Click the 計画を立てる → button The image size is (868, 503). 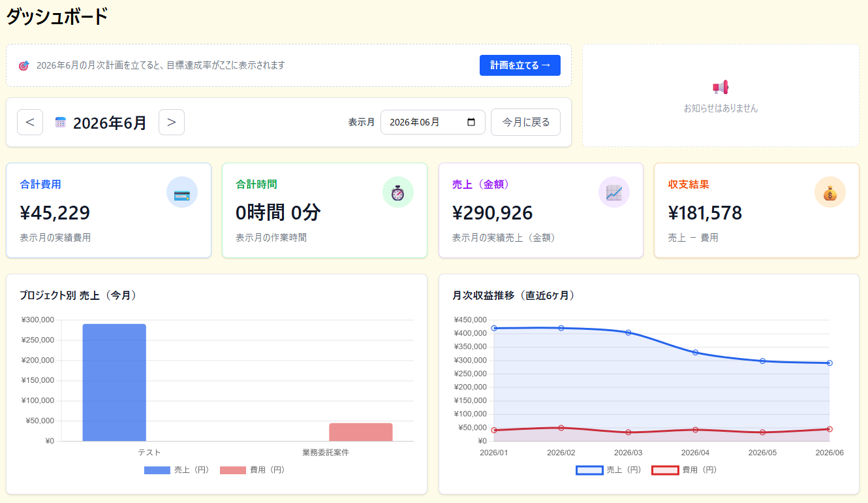tap(520, 65)
